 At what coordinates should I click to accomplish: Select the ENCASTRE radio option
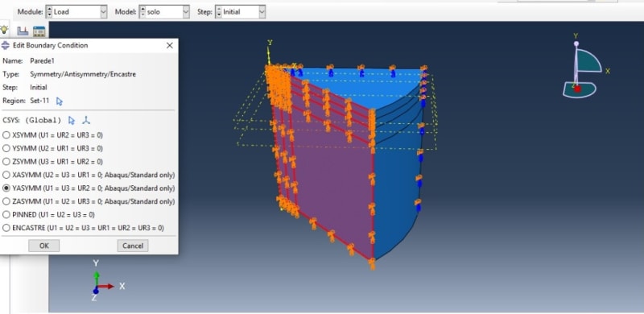click(83, 228)
